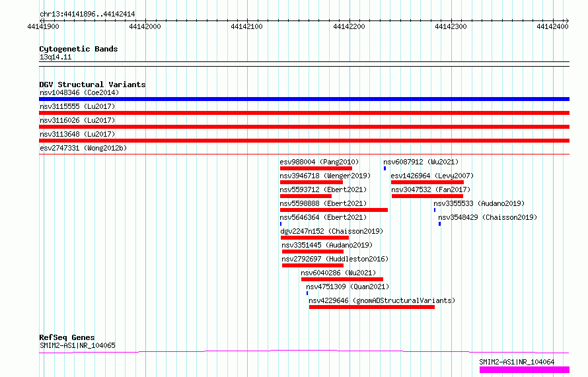Click the red bar under esv988004
This screenshot has width=588, height=377.
tap(316, 168)
